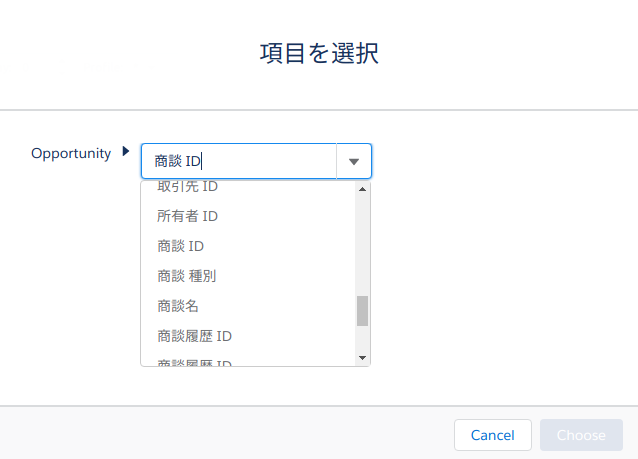Click the list scrollbar down arrow
Viewport: 638px width, 459px height.
[x=363, y=358]
